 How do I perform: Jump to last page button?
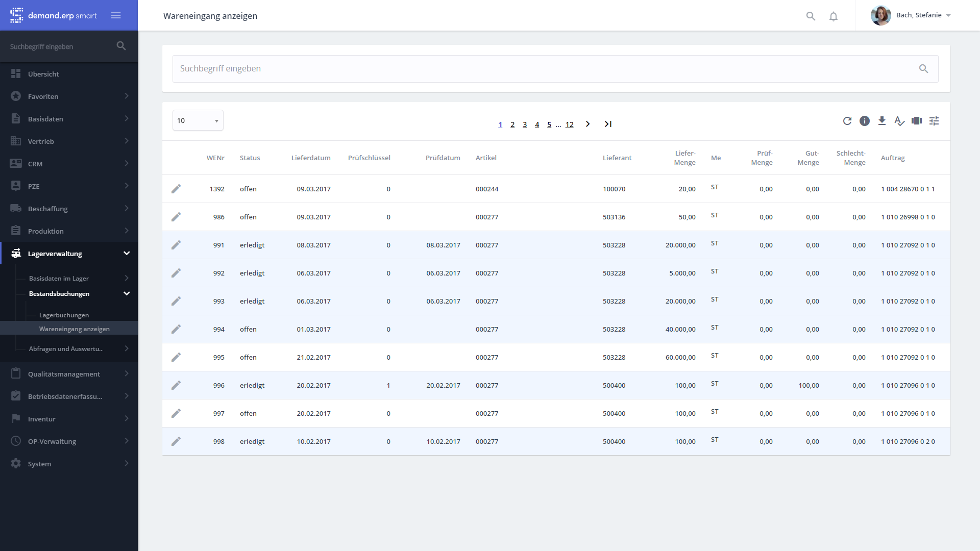pos(608,124)
